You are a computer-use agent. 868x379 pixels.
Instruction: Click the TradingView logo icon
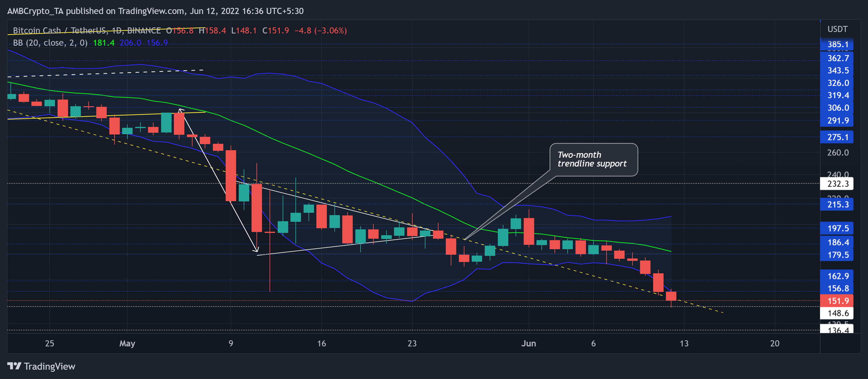pyautogui.click(x=15, y=366)
